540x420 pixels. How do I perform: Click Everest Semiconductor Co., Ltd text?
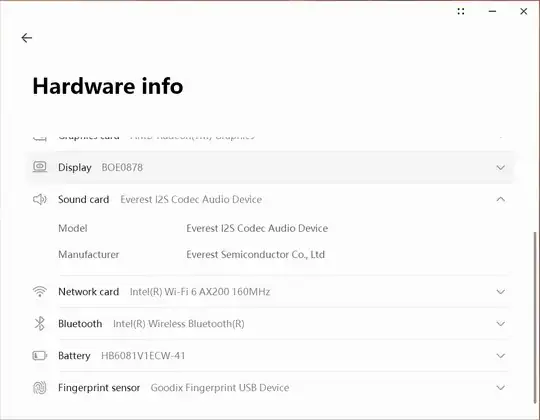[256, 254]
